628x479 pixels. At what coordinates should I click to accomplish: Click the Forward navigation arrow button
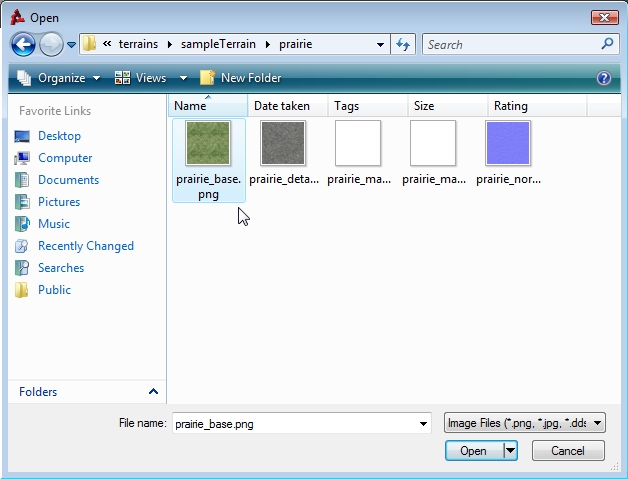(x=50, y=44)
